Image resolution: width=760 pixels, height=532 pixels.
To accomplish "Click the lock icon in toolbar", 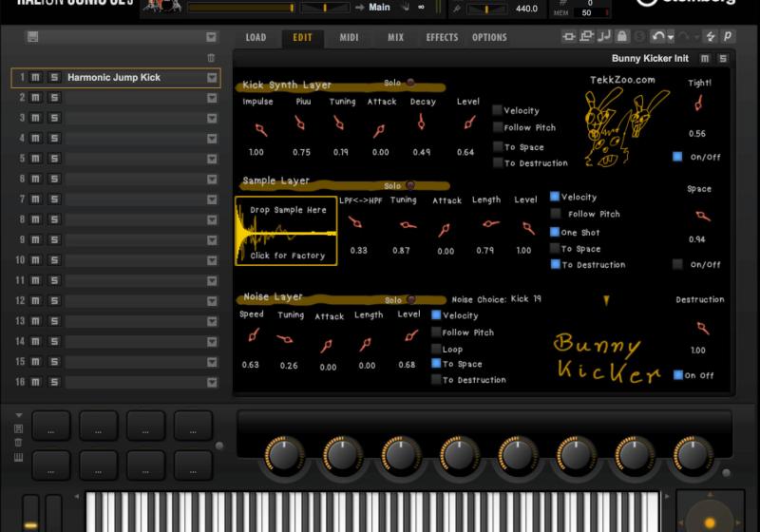I will (x=622, y=36).
